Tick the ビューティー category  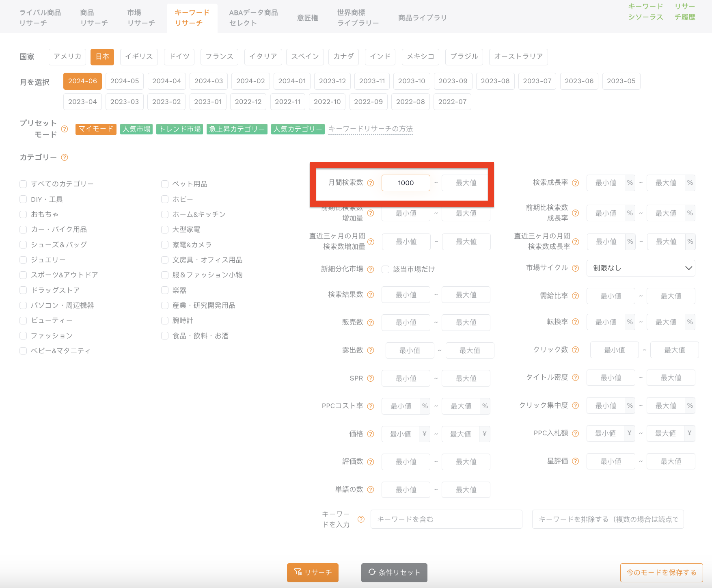click(x=23, y=321)
